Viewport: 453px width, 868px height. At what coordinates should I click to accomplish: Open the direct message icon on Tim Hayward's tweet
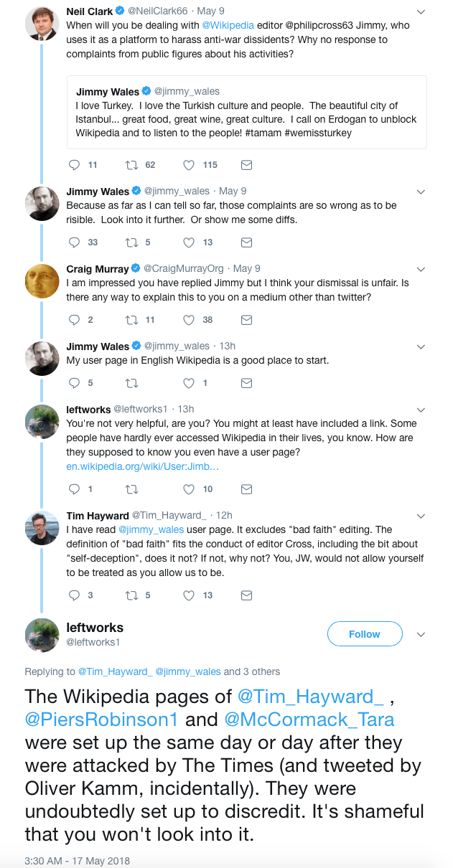[x=246, y=595]
